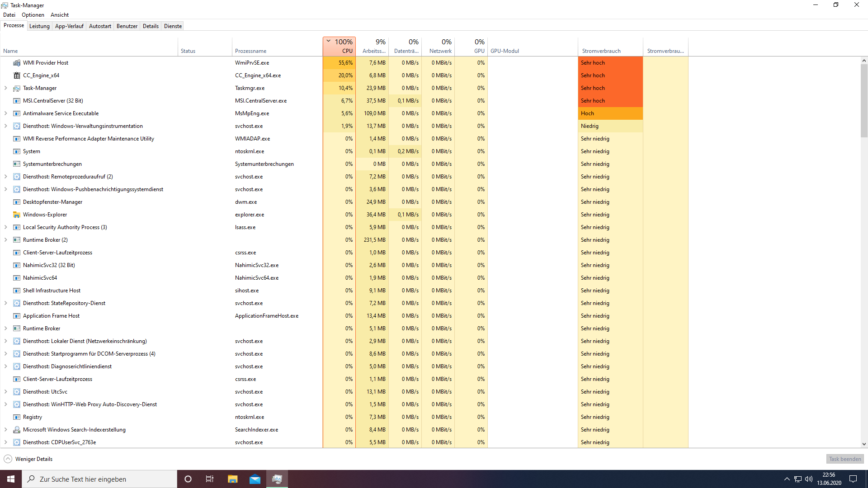868x488 pixels.
Task: Expand Local Security Authority Process group
Action: point(5,227)
